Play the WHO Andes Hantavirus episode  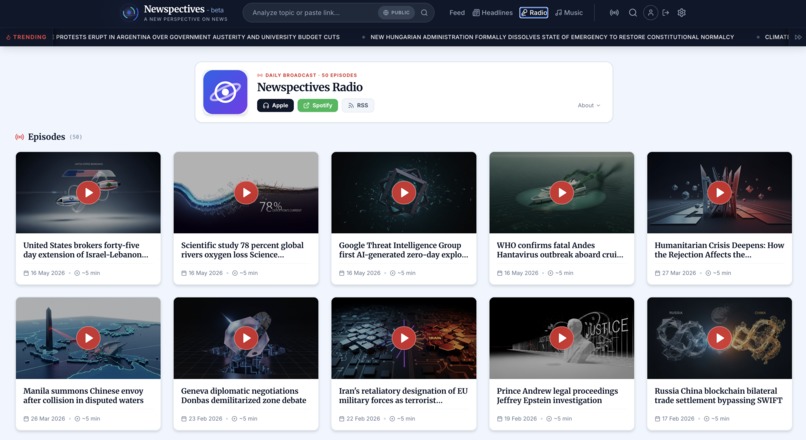click(562, 193)
